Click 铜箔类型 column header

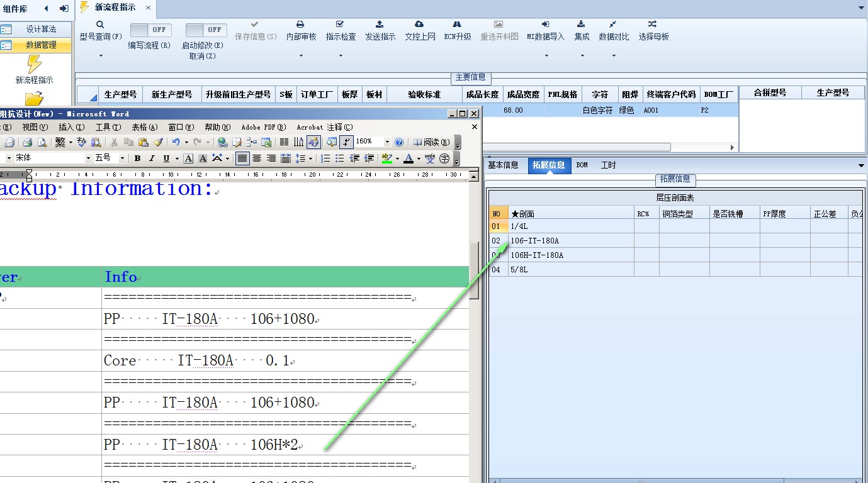point(684,214)
